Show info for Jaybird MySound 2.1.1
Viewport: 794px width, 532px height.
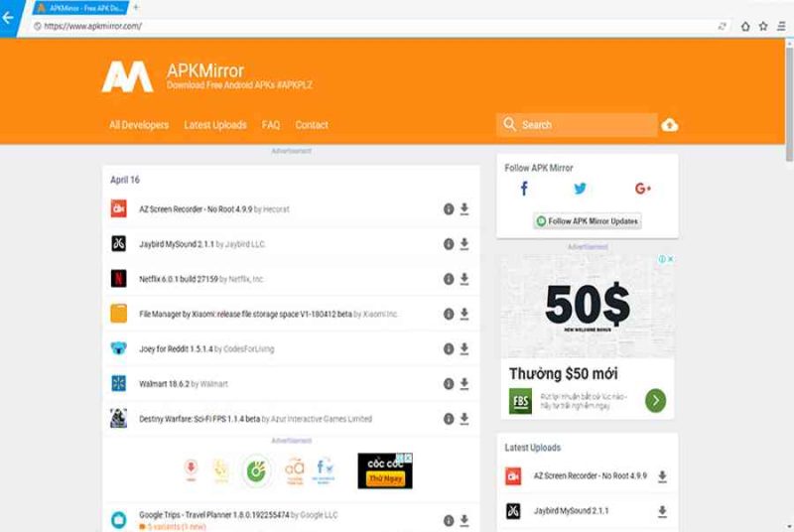point(449,244)
